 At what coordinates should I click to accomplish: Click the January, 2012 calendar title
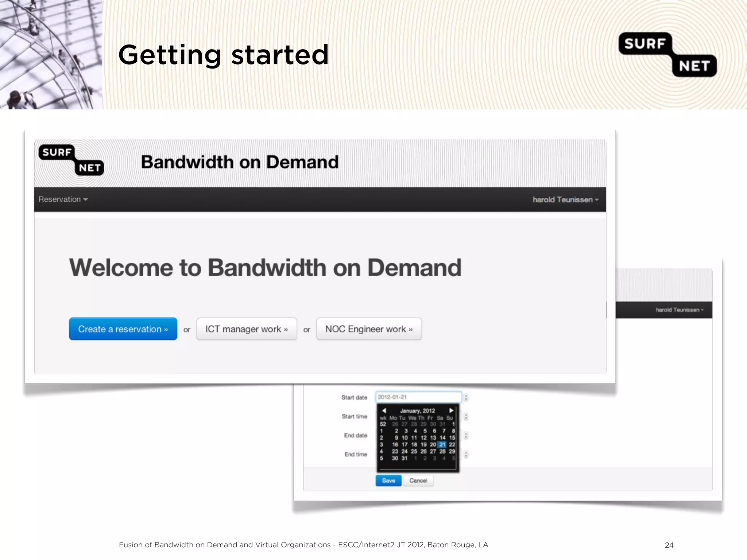point(417,411)
